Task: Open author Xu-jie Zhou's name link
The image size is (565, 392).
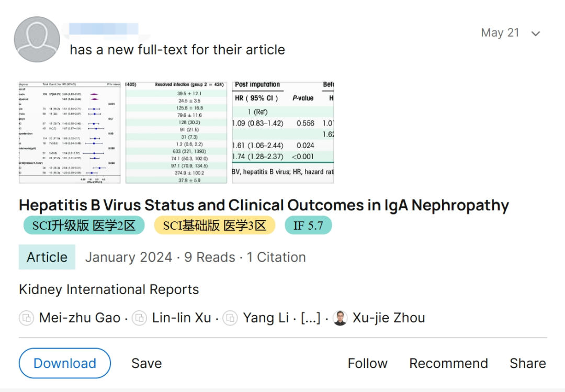Action: tap(389, 318)
